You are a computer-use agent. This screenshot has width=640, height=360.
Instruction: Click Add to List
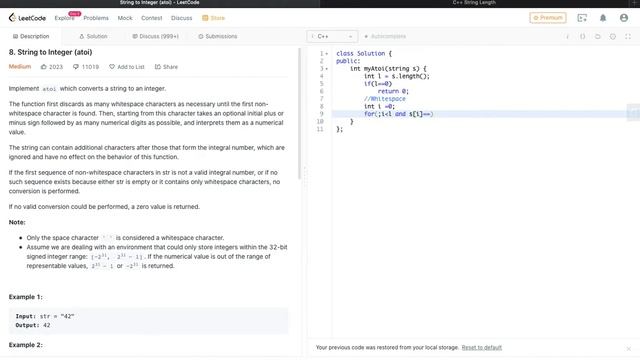127,67
